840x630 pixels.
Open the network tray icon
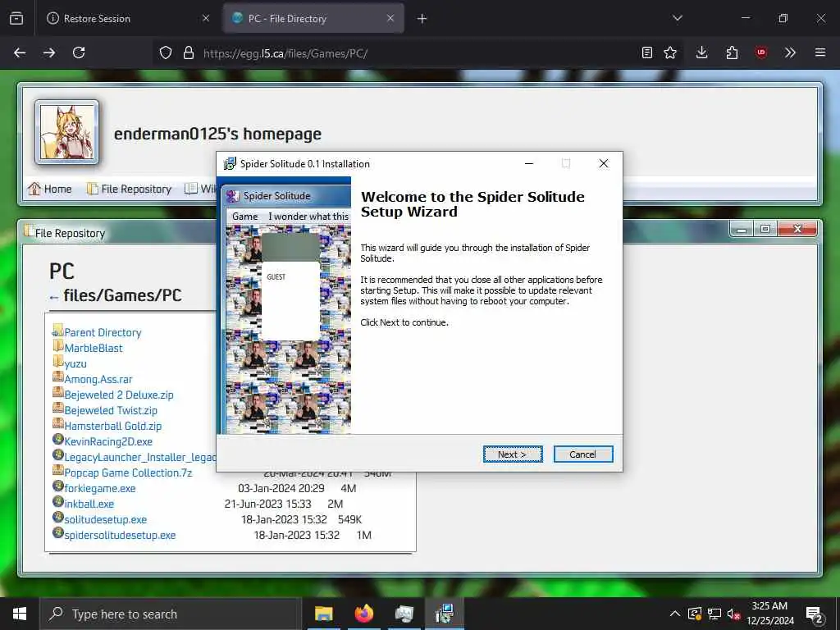714,614
